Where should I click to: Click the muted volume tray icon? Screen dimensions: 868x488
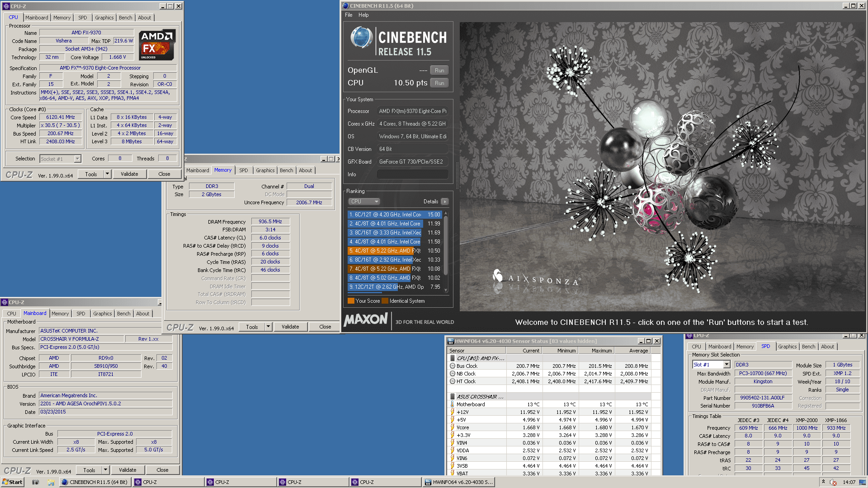pyautogui.click(x=833, y=482)
